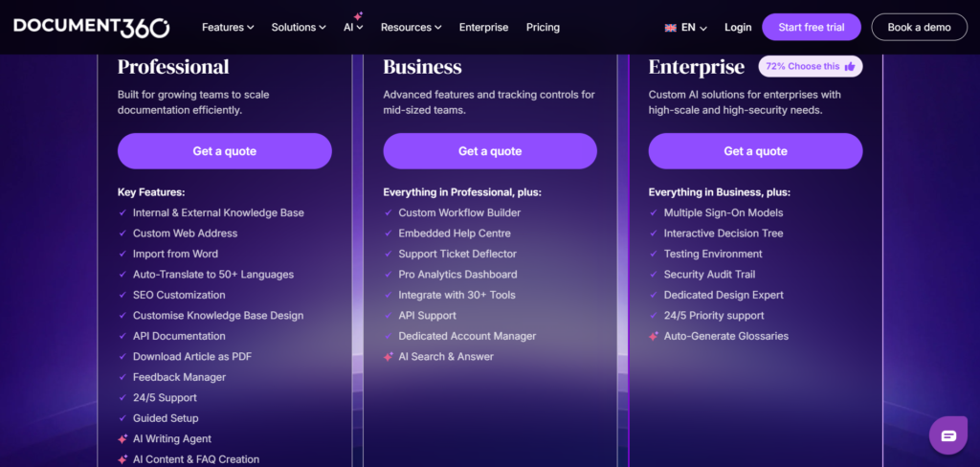This screenshot has height=467, width=980.
Task: Expand the AI menu
Action: coord(353,28)
